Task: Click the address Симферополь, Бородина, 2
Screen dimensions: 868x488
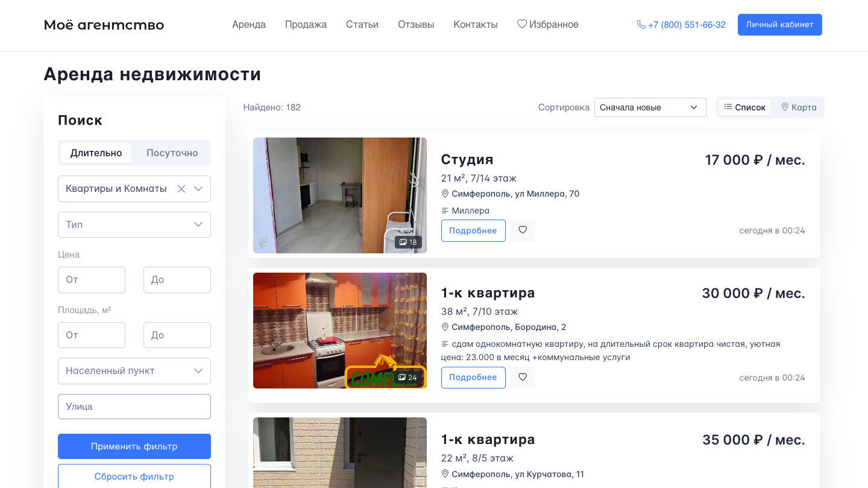Action: pos(509,327)
